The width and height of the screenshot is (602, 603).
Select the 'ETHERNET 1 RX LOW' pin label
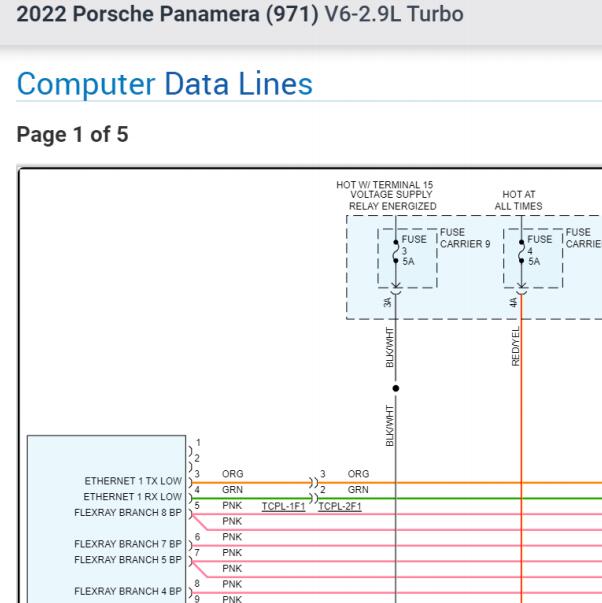[x=133, y=497]
